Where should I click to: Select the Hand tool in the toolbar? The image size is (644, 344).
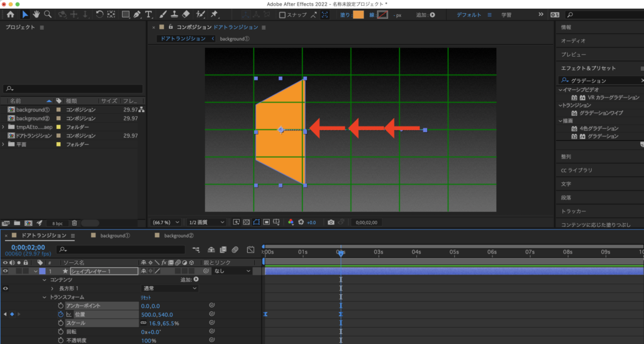click(36, 14)
